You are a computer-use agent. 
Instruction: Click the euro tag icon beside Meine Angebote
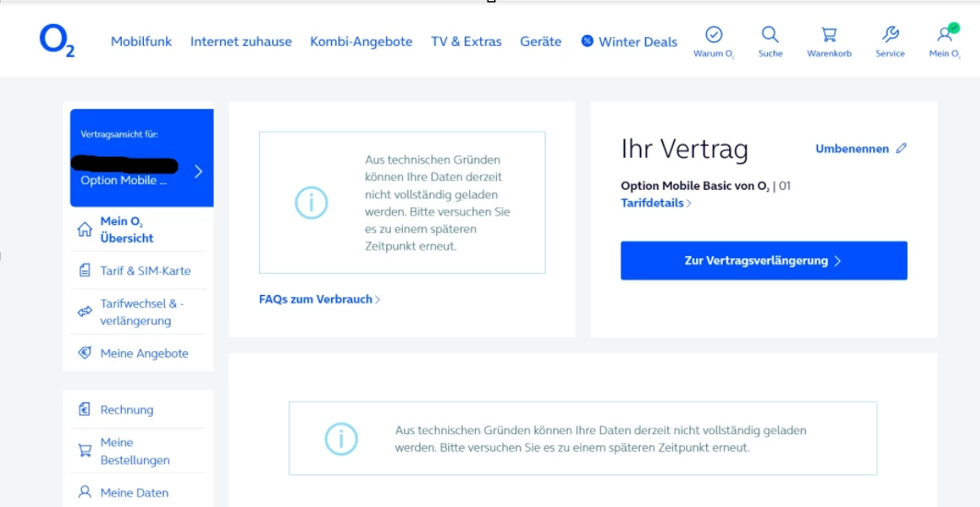point(85,353)
